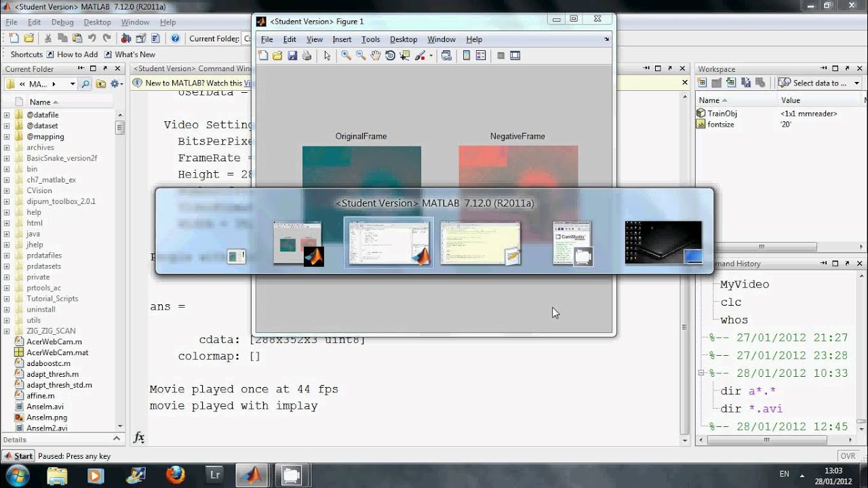
Task: Click search magnifier in Current Folder panel
Action: [85, 84]
